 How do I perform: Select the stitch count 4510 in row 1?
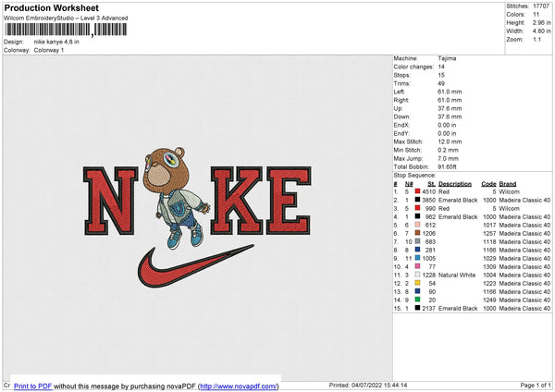[428, 191]
